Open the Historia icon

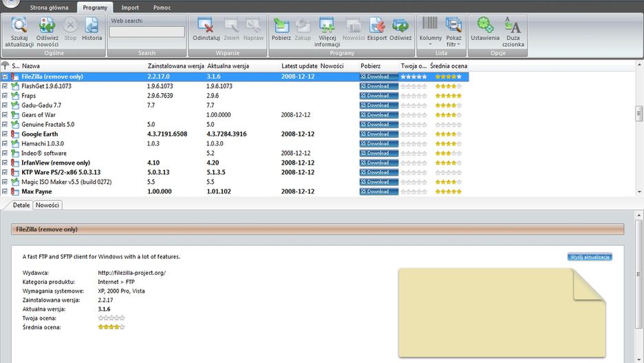click(x=92, y=26)
